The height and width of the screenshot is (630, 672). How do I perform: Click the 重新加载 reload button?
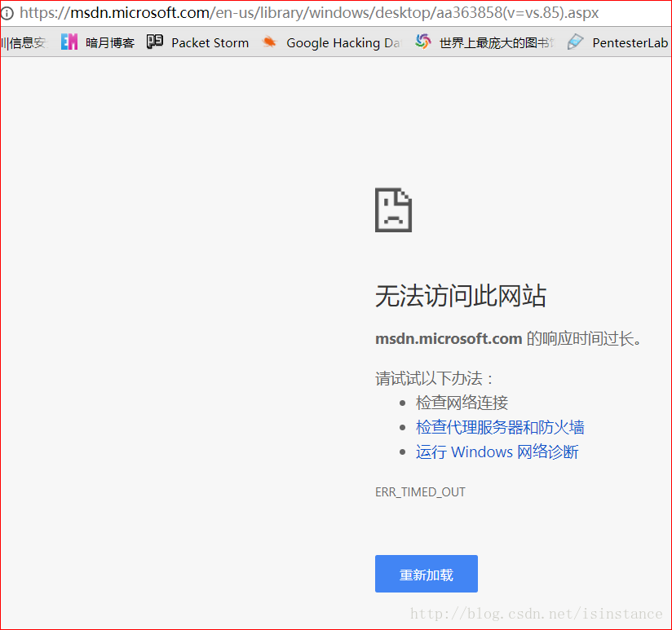(427, 574)
